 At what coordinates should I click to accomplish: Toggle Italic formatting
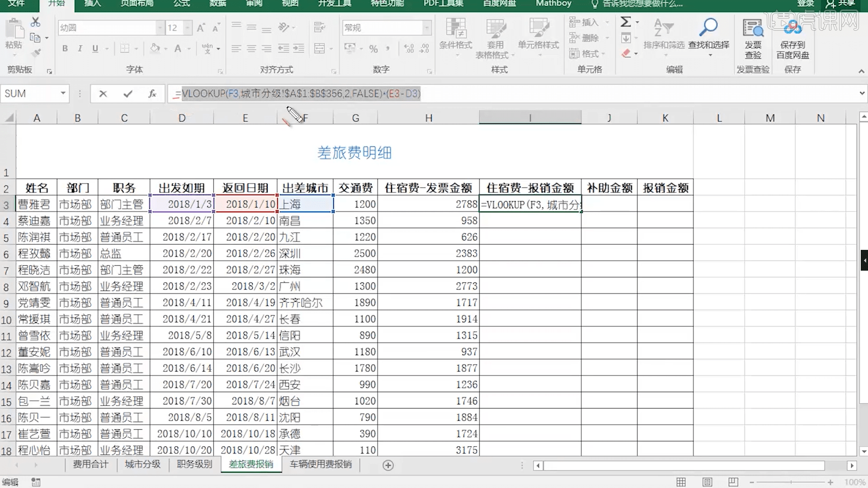click(80, 48)
